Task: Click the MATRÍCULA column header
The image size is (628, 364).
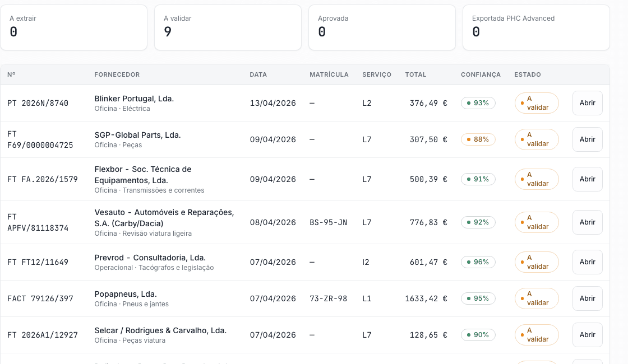Action: 329,74
